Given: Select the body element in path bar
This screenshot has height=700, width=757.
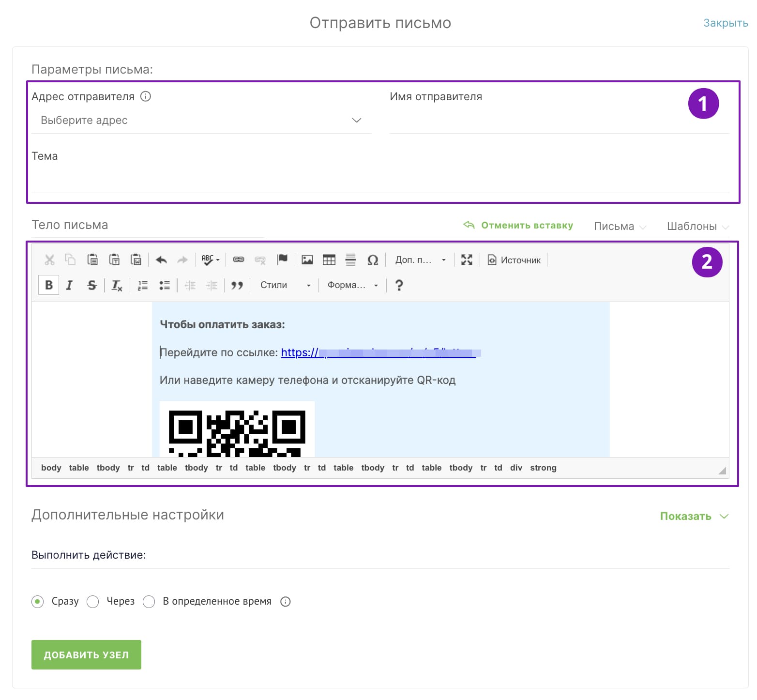Looking at the screenshot, I should 51,468.
